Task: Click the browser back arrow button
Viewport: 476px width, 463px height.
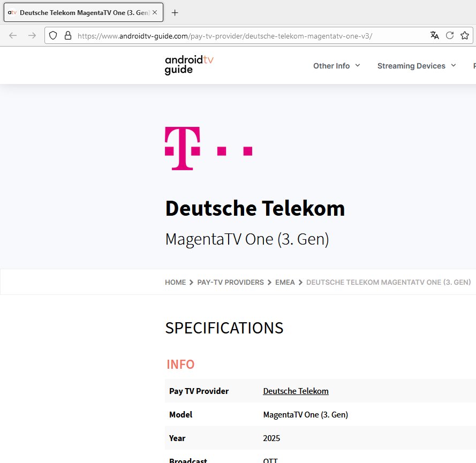Action: [x=13, y=35]
